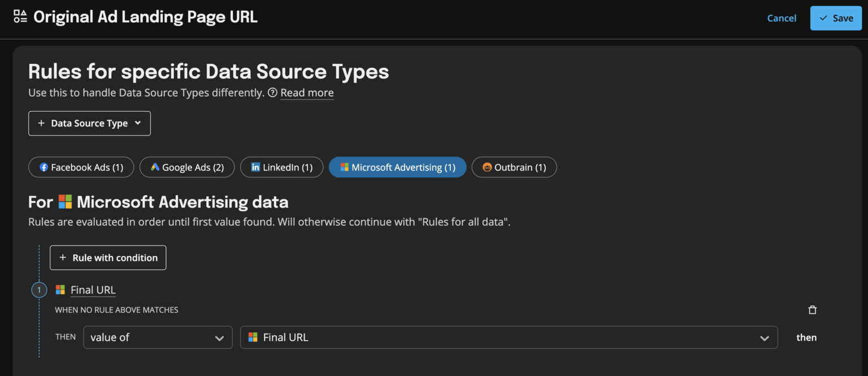This screenshot has height=376, width=868.
Task: Cancel editing the field
Action: pos(782,18)
